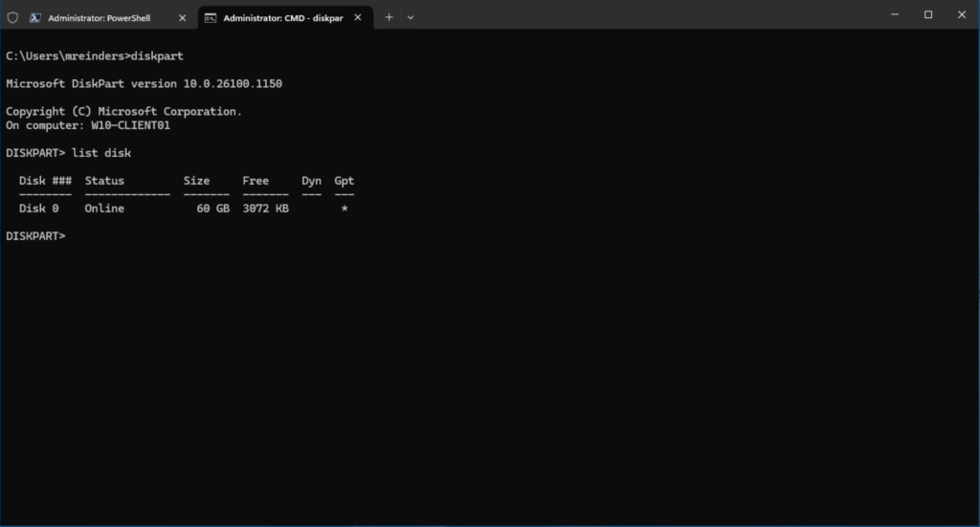Switch to the Administrator: PowerShell tab
980x527 pixels.
pos(107,18)
